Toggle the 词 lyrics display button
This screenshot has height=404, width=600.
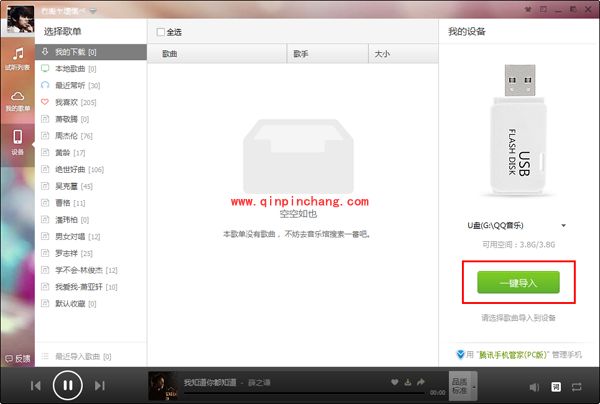click(x=556, y=387)
